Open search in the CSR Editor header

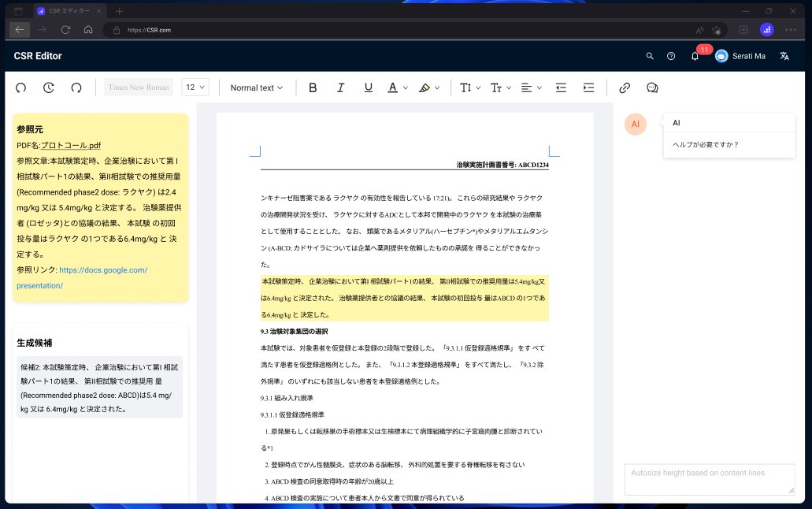pyautogui.click(x=650, y=56)
